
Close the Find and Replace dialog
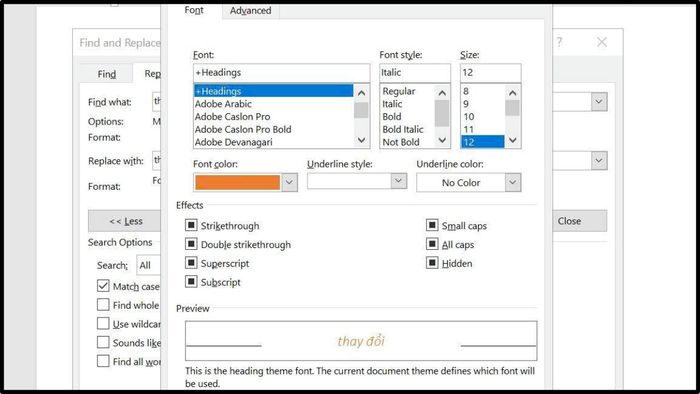(601, 42)
